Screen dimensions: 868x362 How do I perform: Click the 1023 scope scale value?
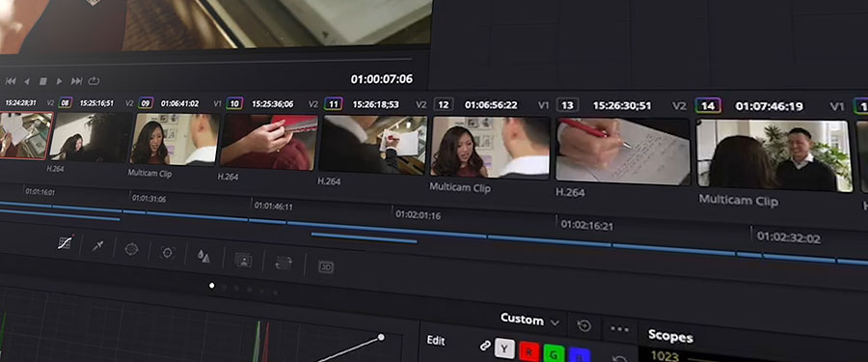(665, 356)
